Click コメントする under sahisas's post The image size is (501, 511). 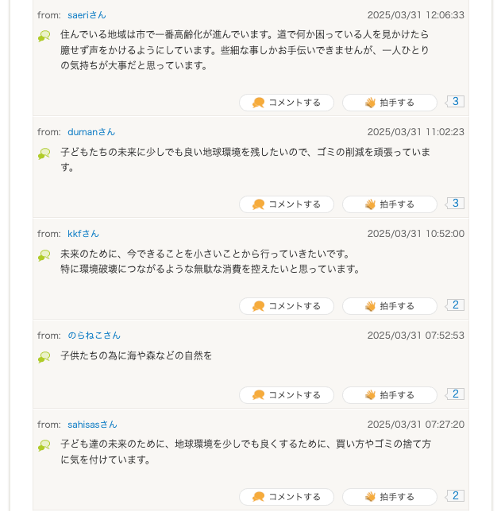coord(286,497)
